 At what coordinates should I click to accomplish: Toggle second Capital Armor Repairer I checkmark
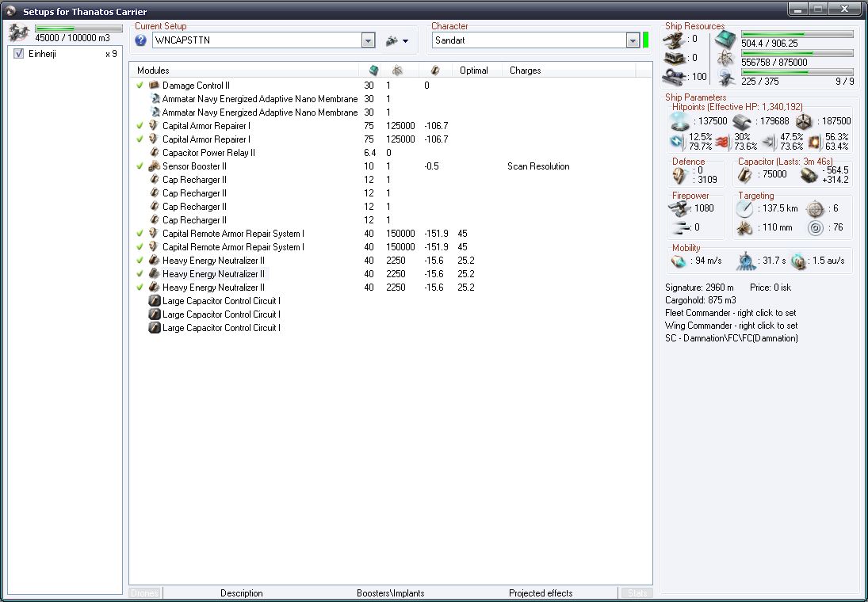click(x=140, y=139)
